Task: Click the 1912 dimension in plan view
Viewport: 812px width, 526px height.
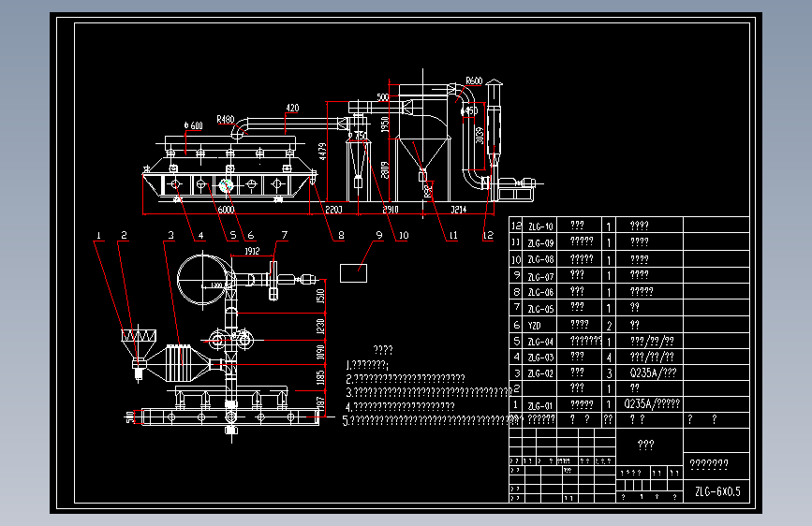Action: (252, 251)
